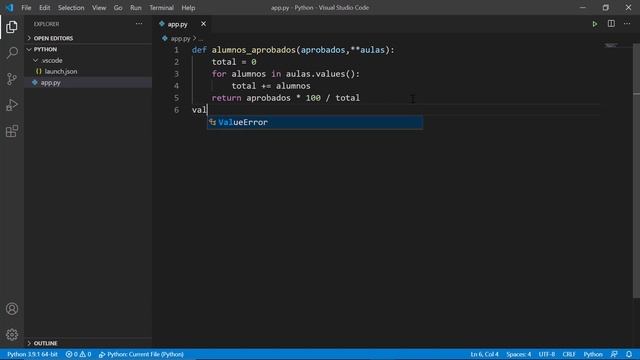Click the feedback icon in status bar
This screenshot has height=360, width=640.
pos(614,354)
